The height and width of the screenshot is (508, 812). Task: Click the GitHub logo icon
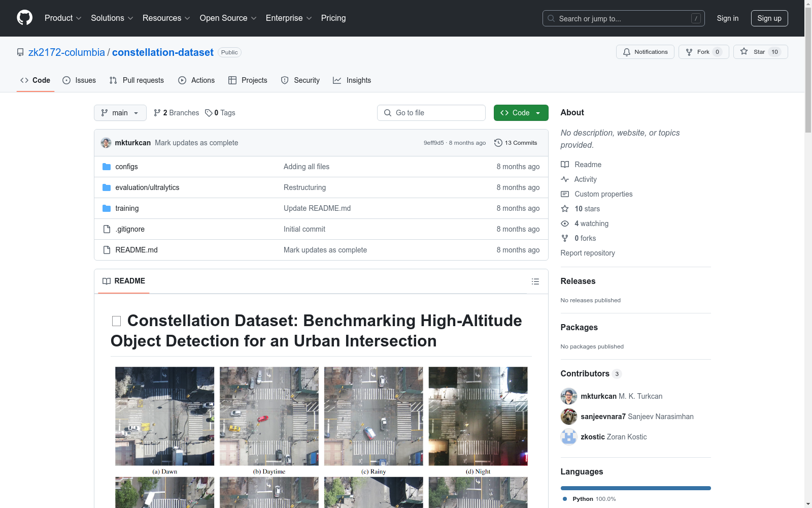pyautogui.click(x=24, y=18)
